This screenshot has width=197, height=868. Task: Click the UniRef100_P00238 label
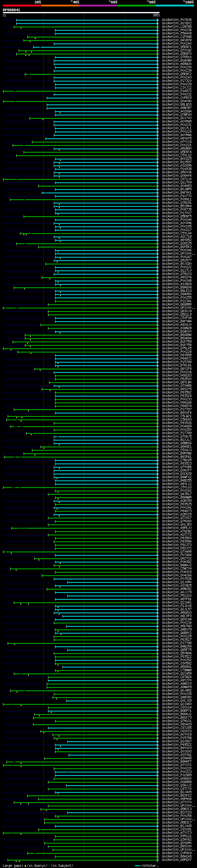click(x=177, y=30)
